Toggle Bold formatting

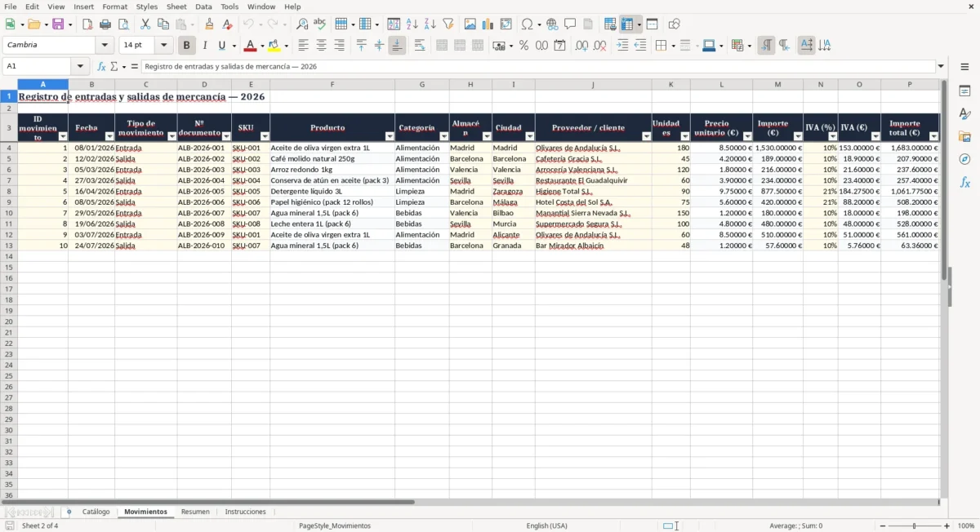click(x=187, y=46)
